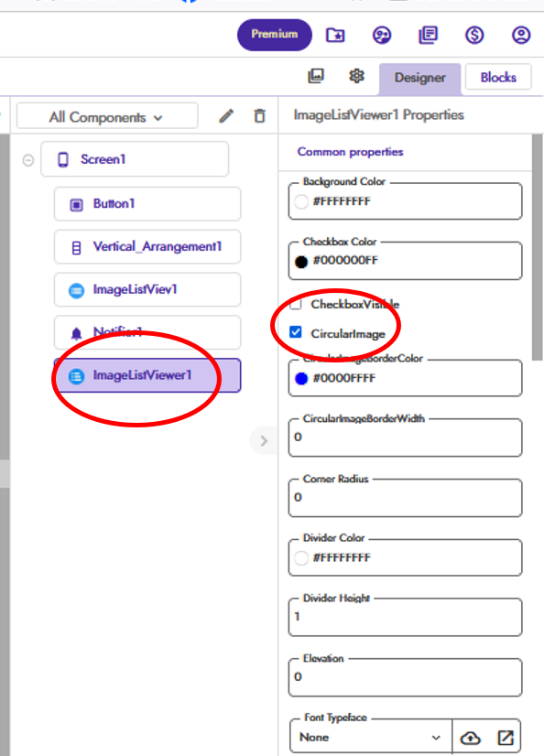Image resolution: width=544 pixels, height=756 pixels.
Task: Uncheck the CircularImage checkbox
Action: pos(296,332)
